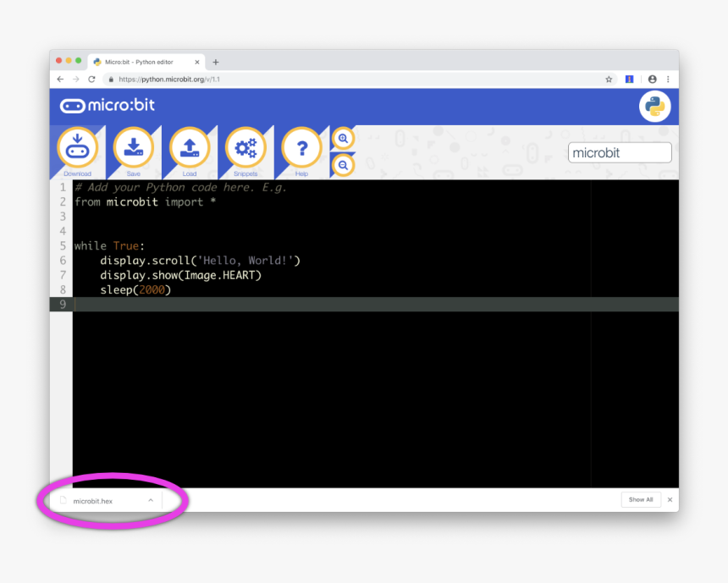Open the Chrome profile avatar menu
The width and height of the screenshot is (728, 583).
pos(652,79)
